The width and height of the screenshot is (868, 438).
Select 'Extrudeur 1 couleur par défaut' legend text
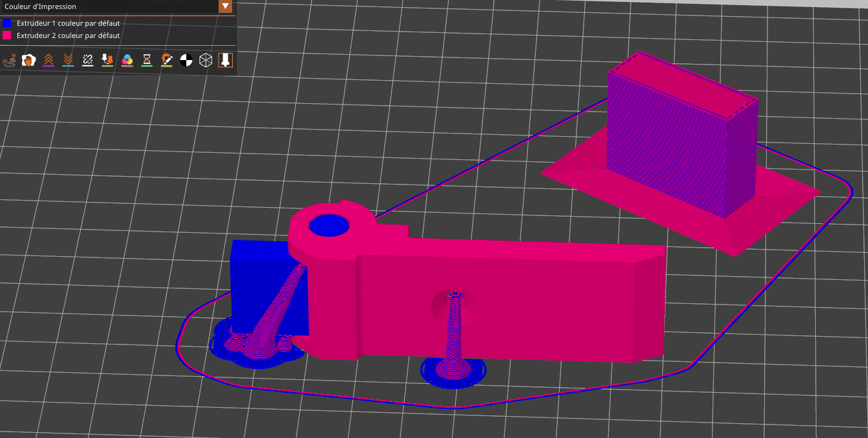point(68,23)
